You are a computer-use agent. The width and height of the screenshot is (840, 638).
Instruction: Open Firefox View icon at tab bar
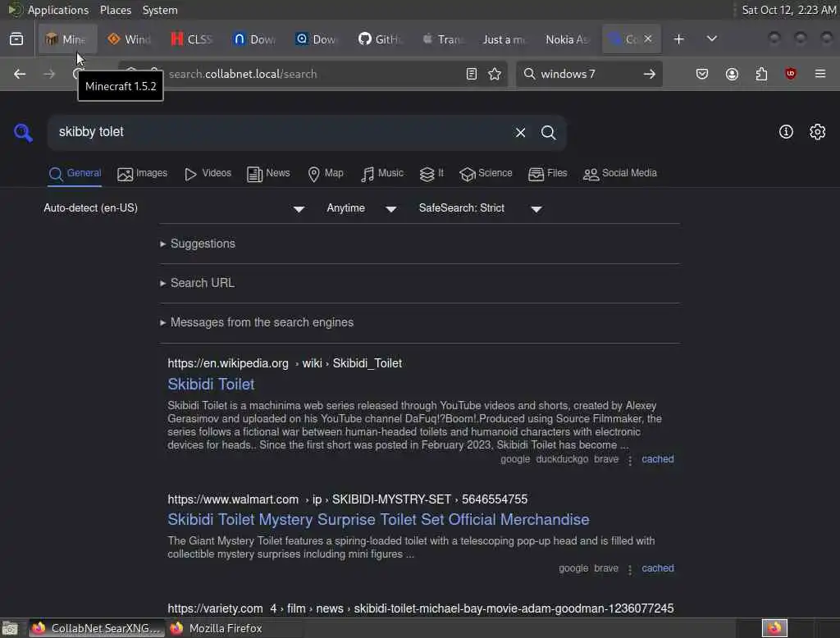(x=16, y=39)
